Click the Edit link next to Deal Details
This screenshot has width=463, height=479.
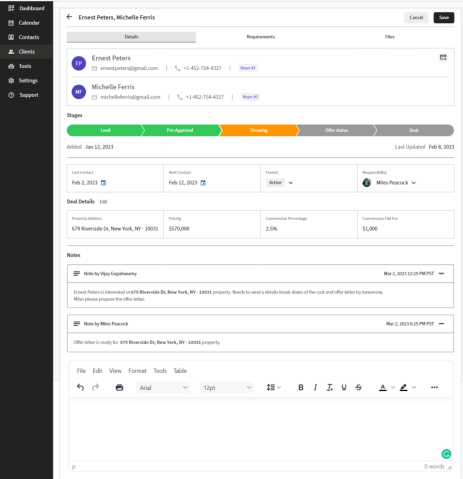[x=103, y=202]
